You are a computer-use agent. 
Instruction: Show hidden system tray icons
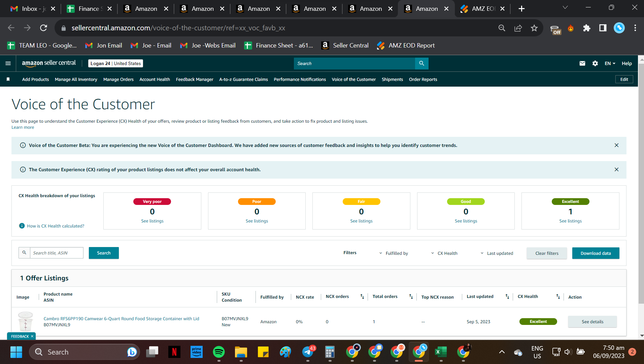coord(502,352)
